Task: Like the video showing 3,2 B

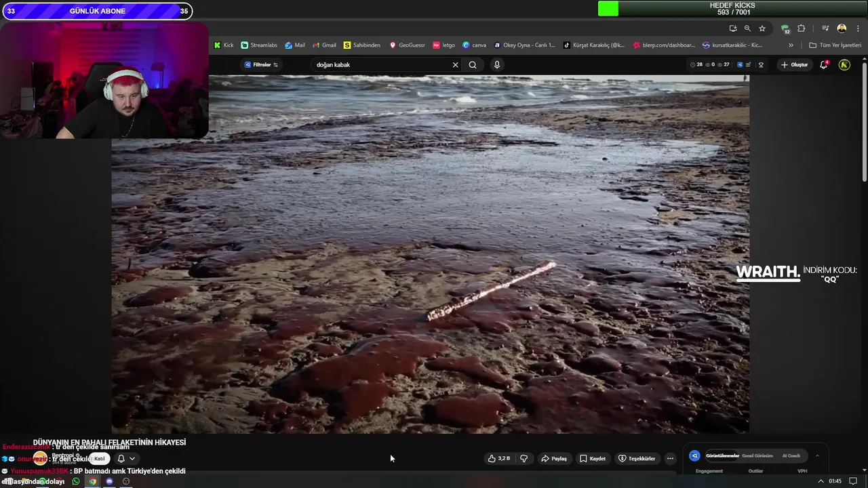Action: (499, 458)
